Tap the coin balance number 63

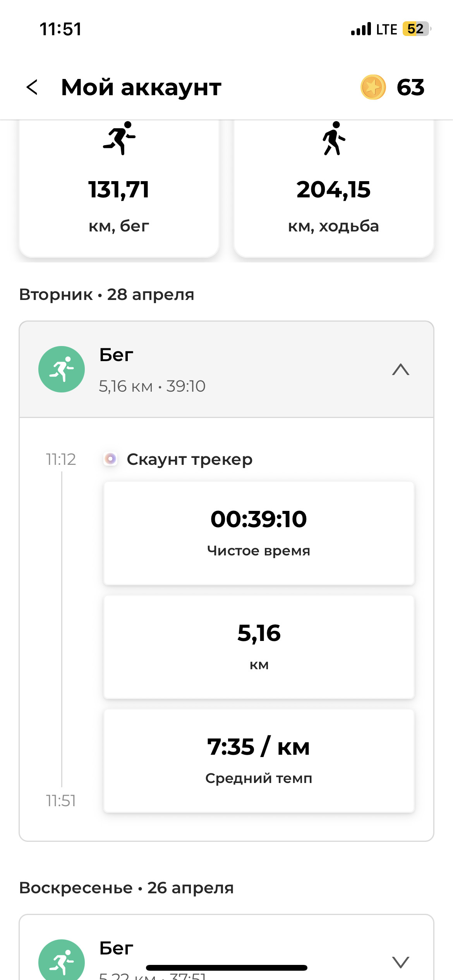point(411,87)
